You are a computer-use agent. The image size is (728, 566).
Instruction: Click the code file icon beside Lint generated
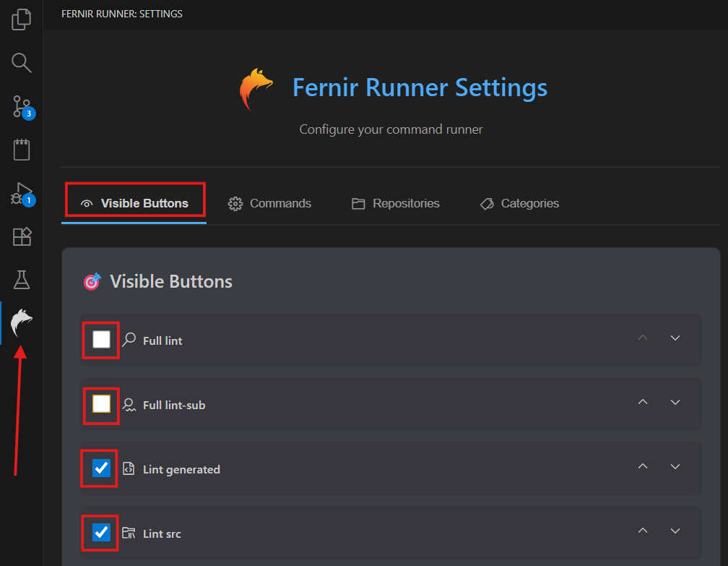[x=129, y=468]
